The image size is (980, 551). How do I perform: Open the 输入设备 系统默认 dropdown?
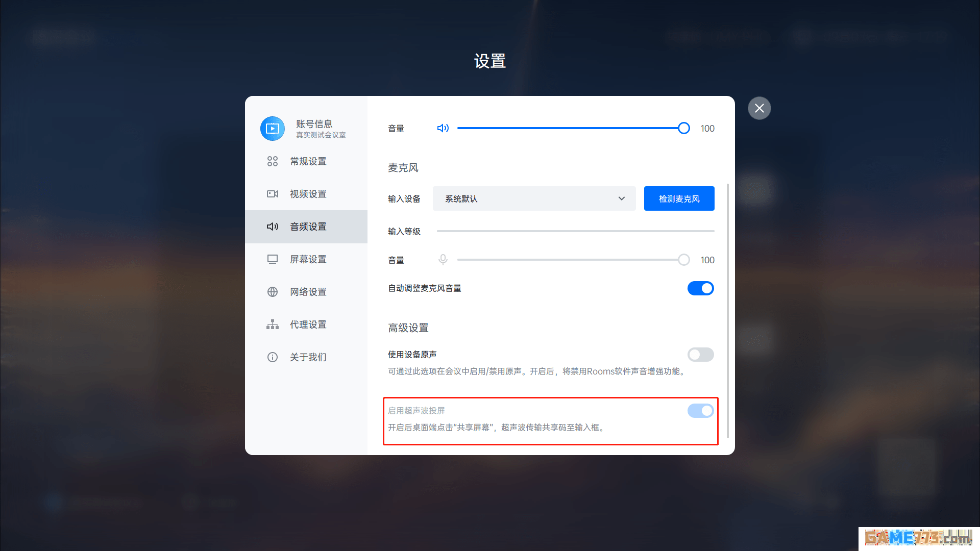[x=534, y=198]
